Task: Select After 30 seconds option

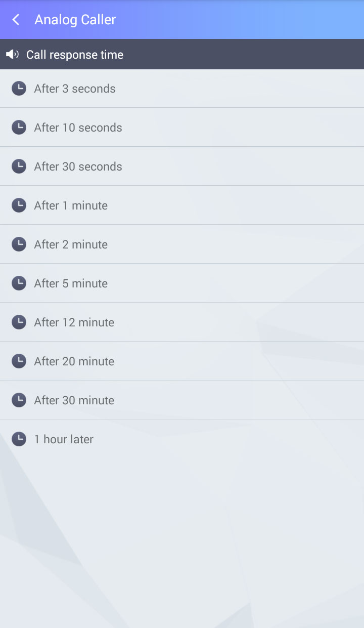Action: click(x=78, y=166)
